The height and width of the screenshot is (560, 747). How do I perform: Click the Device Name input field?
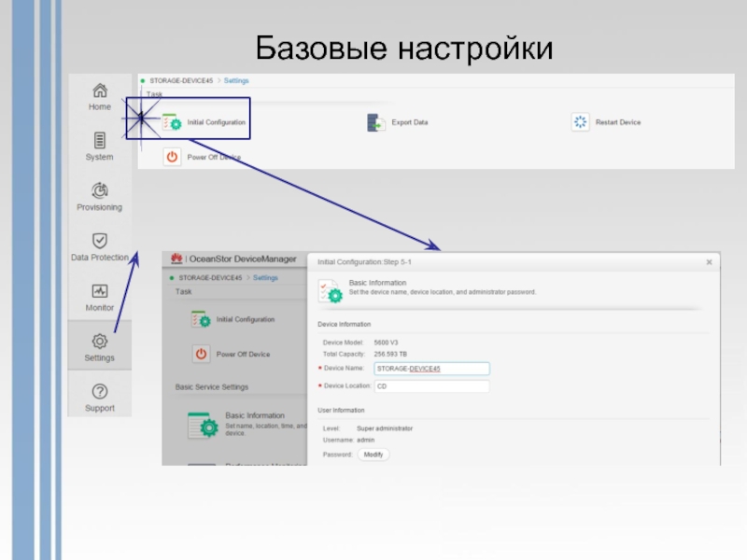click(x=431, y=369)
